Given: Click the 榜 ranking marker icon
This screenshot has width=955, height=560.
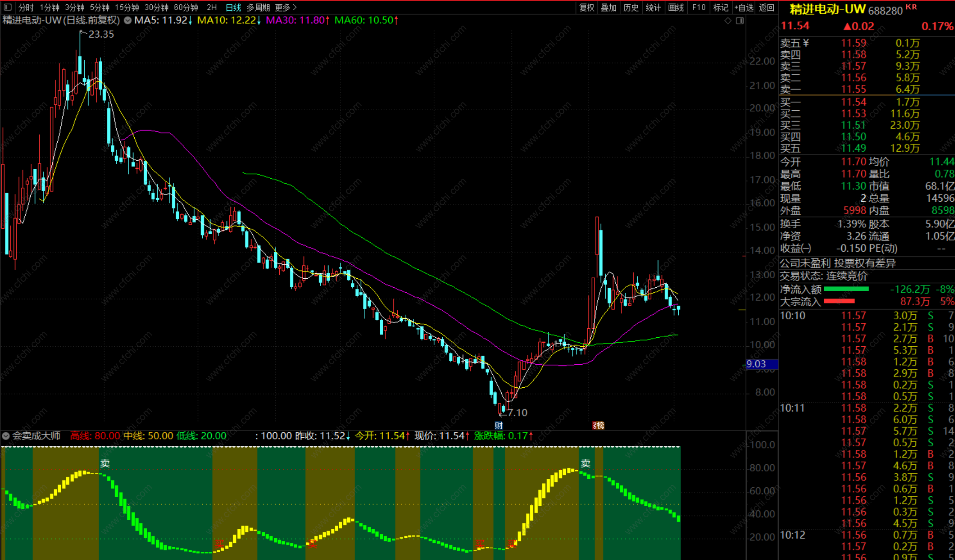Looking at the screenshot, I should pyautogui.click(x=598, y=425).
